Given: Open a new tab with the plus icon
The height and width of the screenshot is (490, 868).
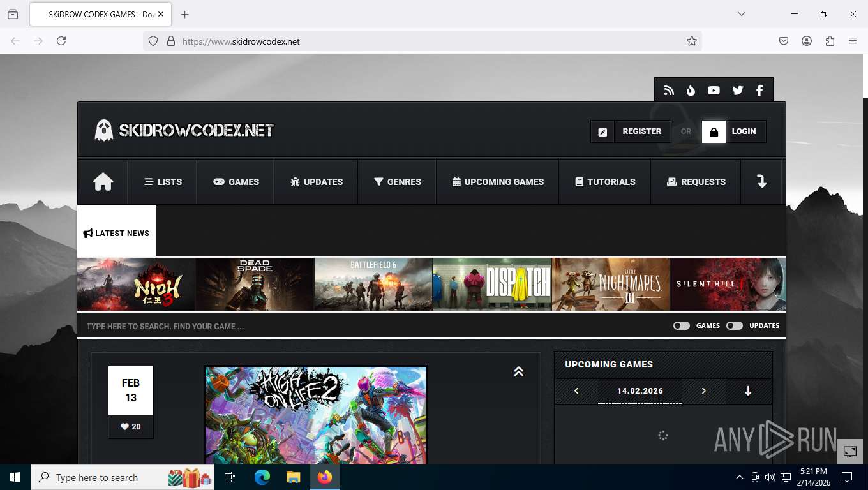Looking at the screenshot, I should pos(185,14).
